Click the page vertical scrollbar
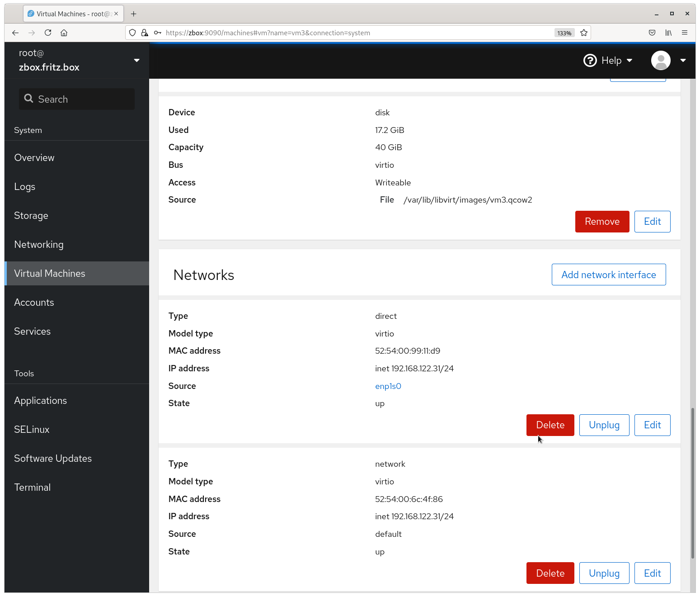 point(692,483)
